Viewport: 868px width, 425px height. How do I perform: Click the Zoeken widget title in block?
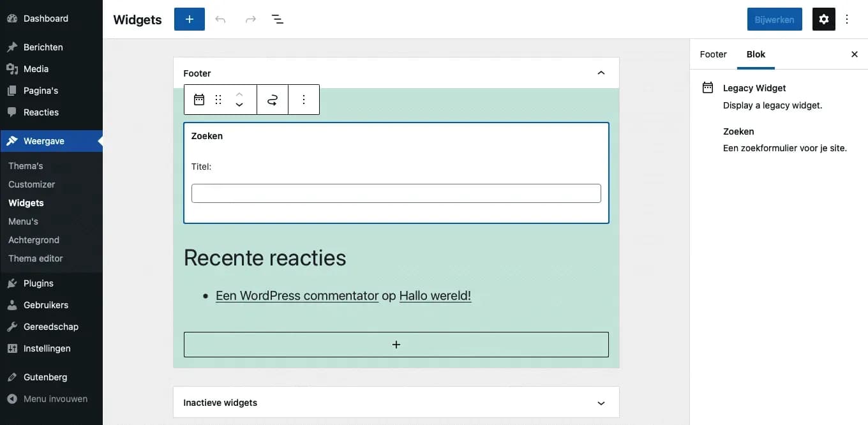[207, 136]
